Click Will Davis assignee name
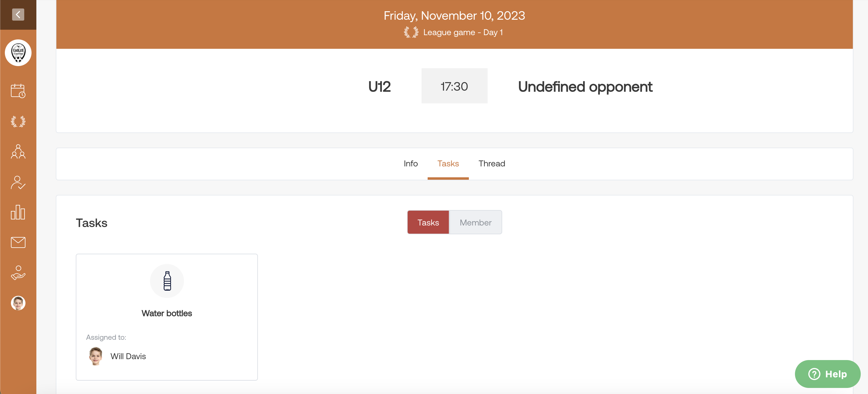 click(128, 356)
